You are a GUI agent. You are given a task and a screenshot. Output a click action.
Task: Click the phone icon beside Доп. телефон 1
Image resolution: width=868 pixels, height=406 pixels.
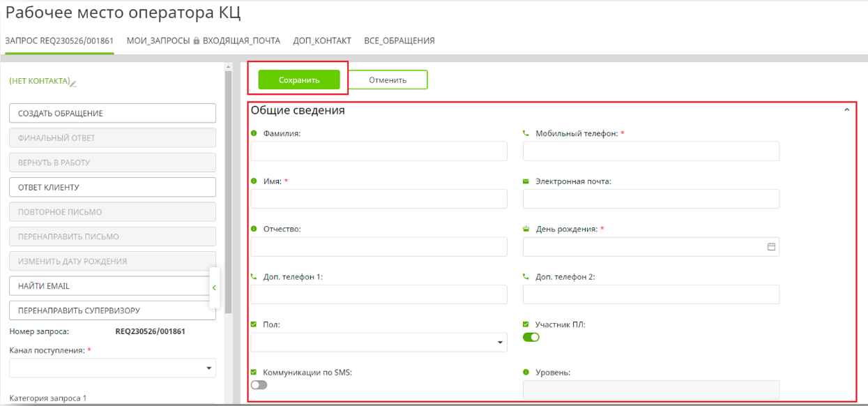(254, 277)
